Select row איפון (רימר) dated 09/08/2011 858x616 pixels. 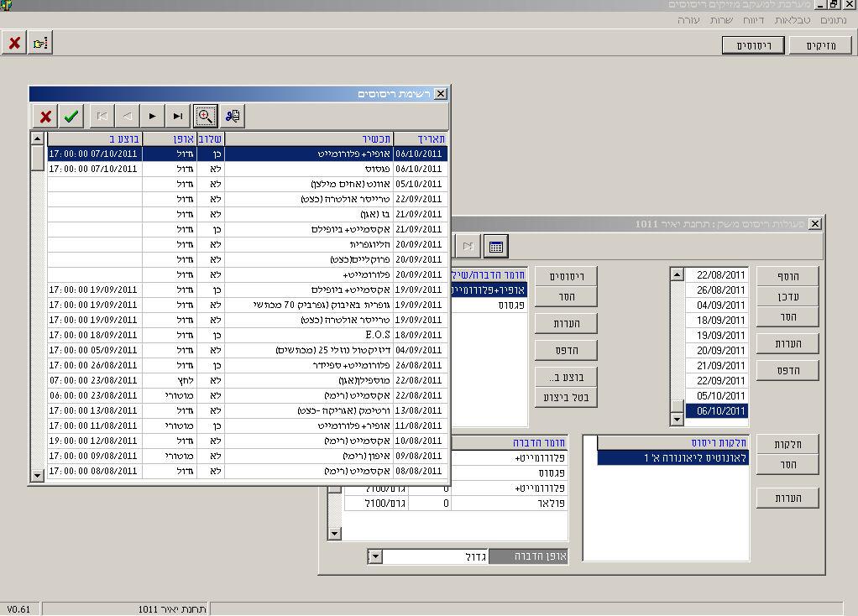pyautogui.click(x=248, y=456)
